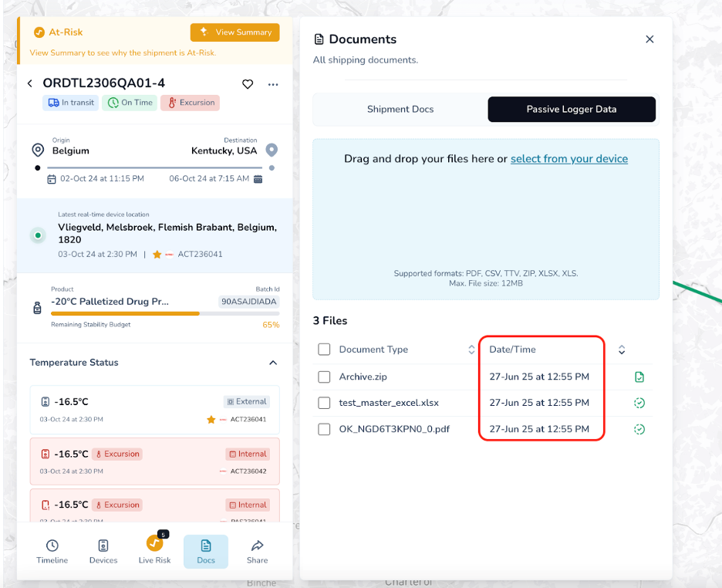
Task: Click the OK_NGD6T3KPN0_0.pdf file name
Action: point(394,429)
